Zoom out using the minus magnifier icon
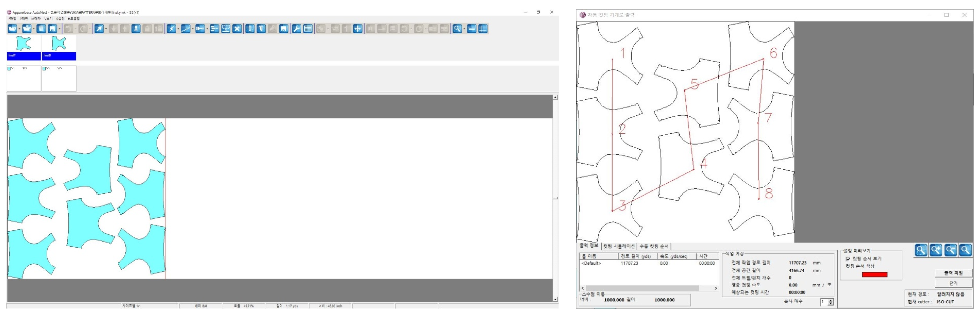 click(951, 250)
